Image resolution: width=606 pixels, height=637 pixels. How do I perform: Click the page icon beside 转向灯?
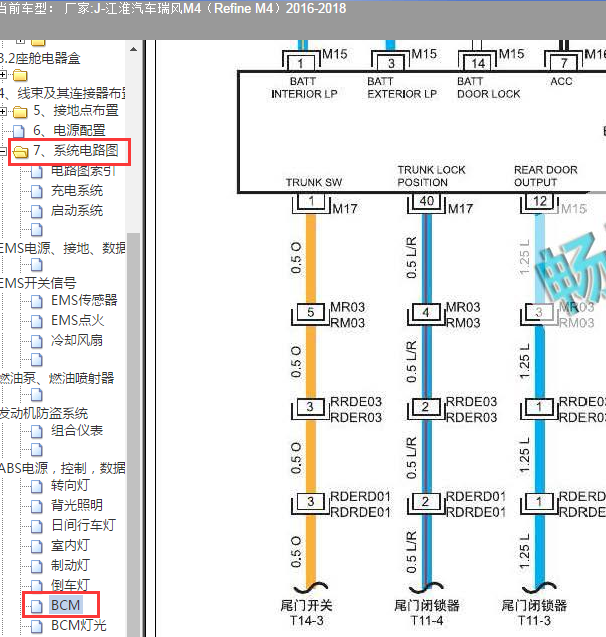37,485
